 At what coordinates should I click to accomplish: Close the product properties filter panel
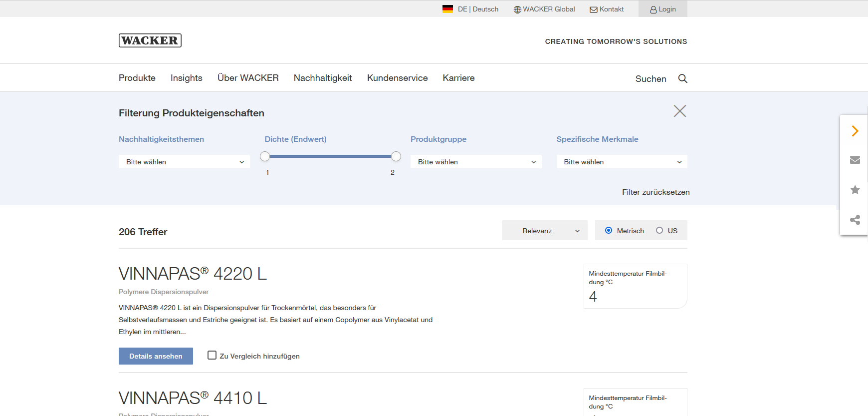coord(680,111)
